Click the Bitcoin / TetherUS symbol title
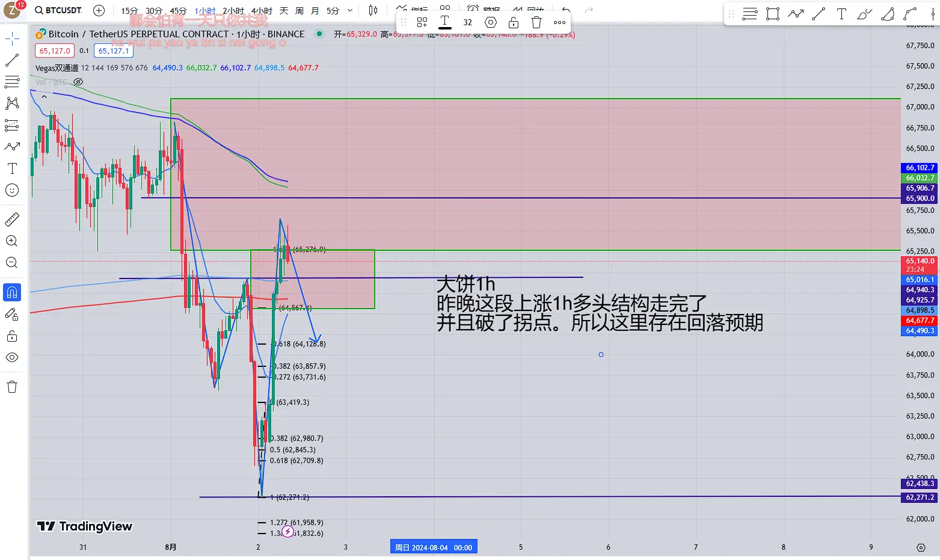Viewport: 940px width, 560px height. coord(176,34)
